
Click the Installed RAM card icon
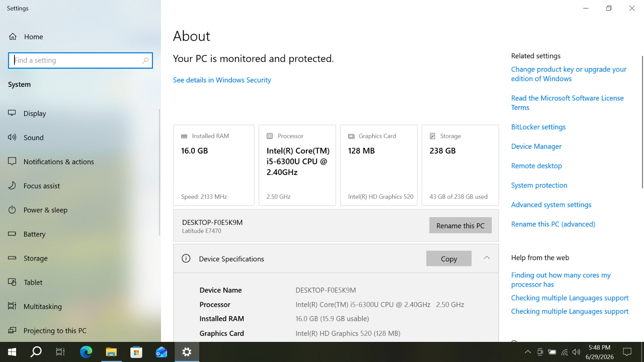pyautogui.click(x=184, y=136)
